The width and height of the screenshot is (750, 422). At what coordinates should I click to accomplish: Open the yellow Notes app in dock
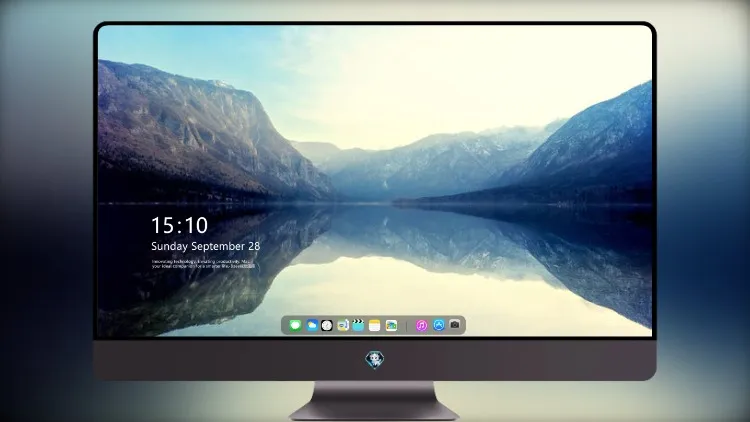pos(375,325)
